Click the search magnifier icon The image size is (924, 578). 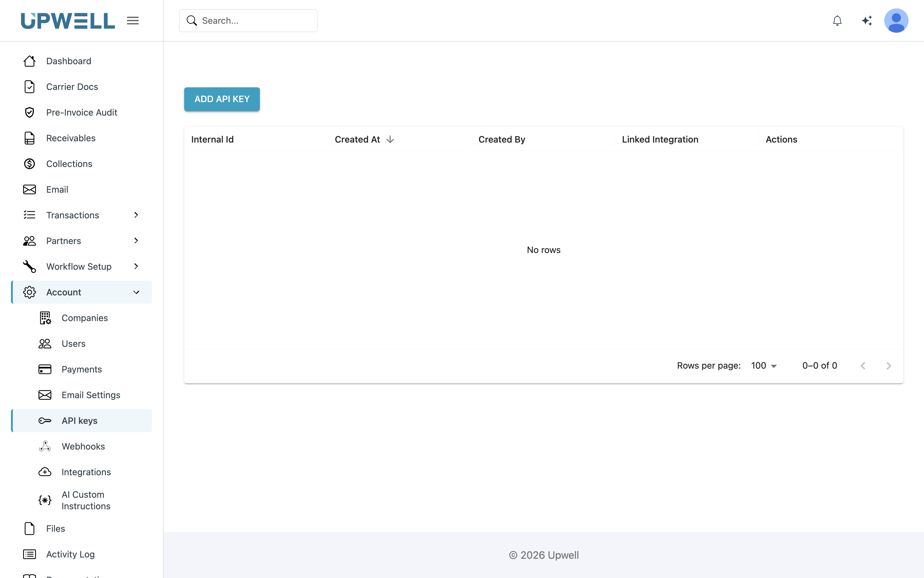[192, 21]
